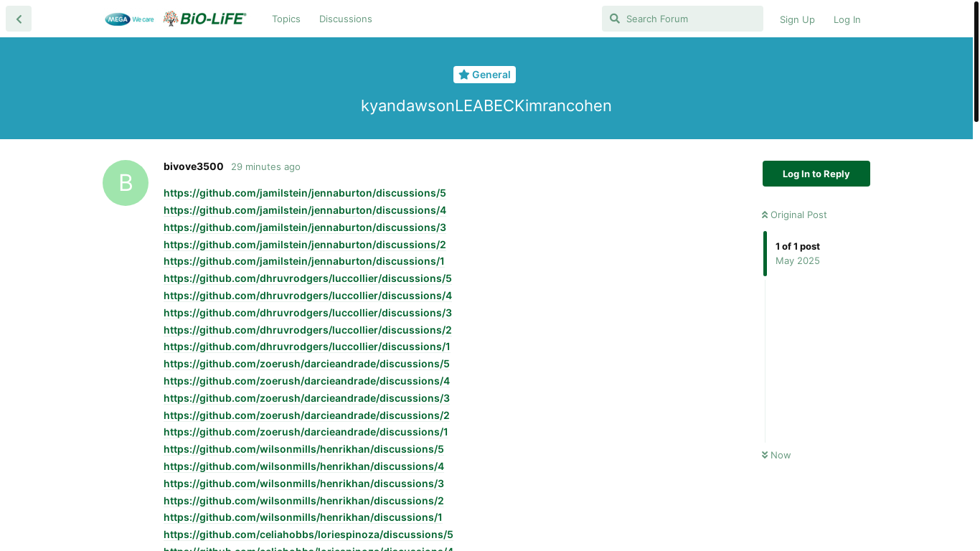
Task: Open dhruvrodgers/luccollier discussions/2 link
Action: pyautogui.click(x=308, y=330)
